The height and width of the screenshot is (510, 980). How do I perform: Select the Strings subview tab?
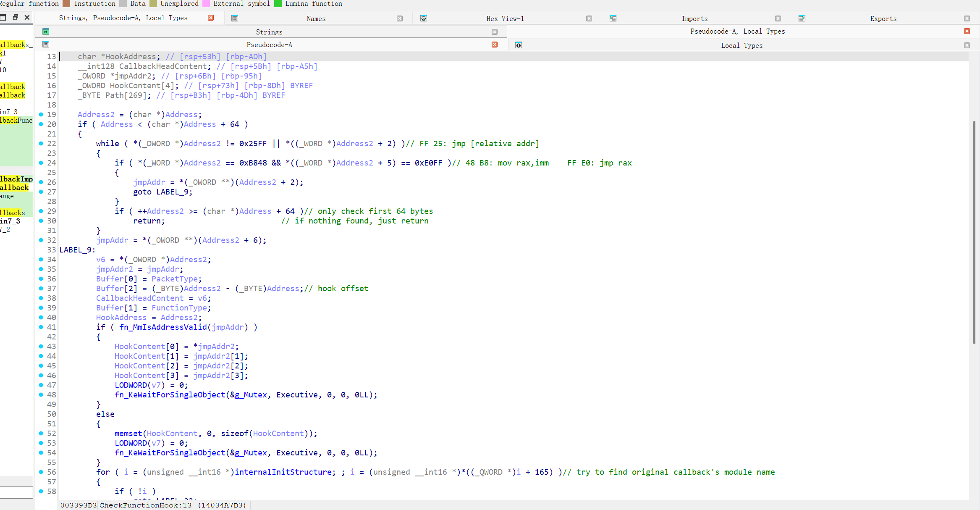269,32
